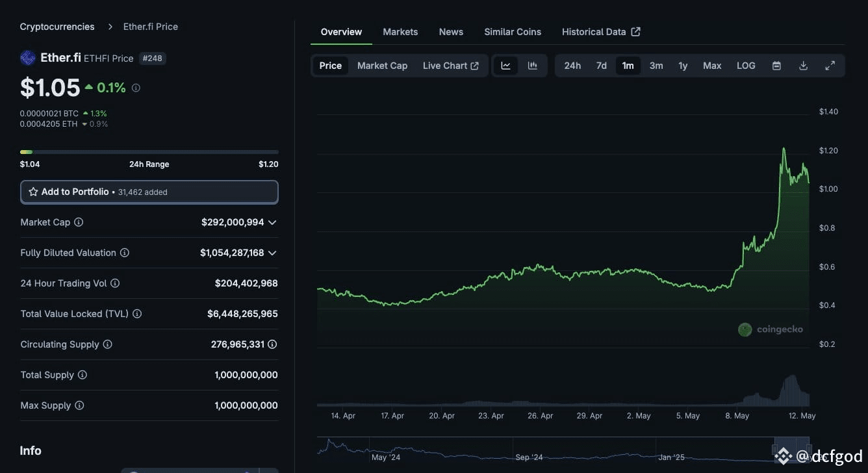
Task: Click the $204,402,968 trading volume value
Action: (246, 283)
